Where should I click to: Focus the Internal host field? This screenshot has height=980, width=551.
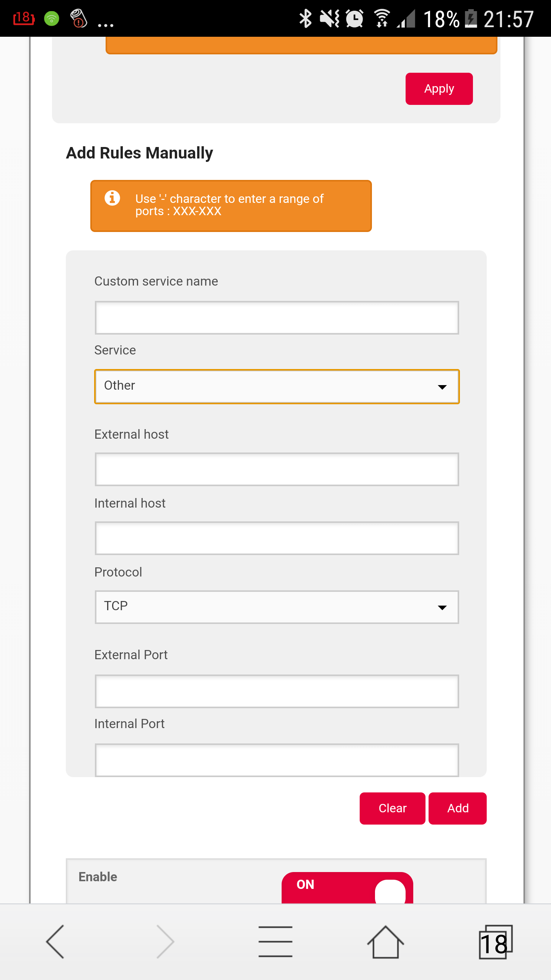(x=277, y=538)
